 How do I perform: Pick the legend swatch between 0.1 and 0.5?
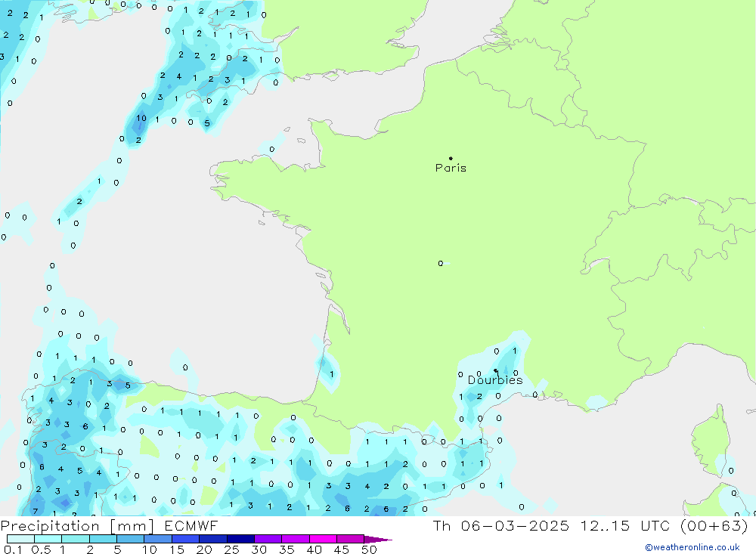[x=20, y=539]
